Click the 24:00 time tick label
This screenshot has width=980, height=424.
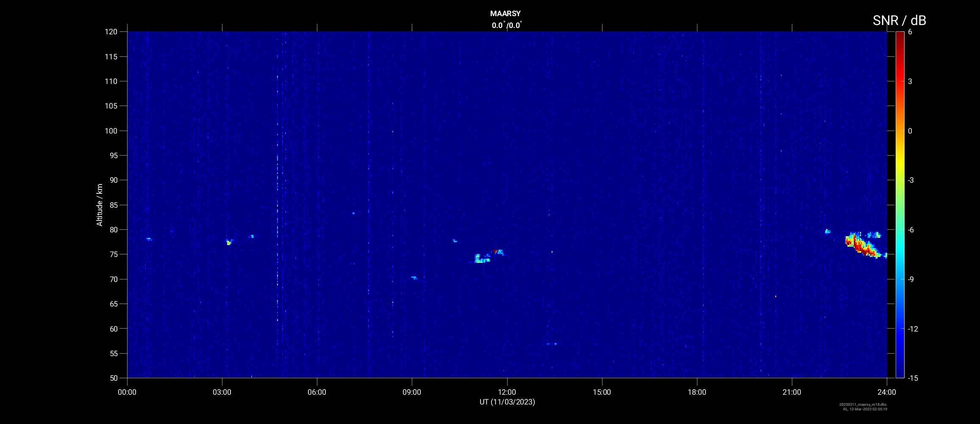[x=887, y=392]
